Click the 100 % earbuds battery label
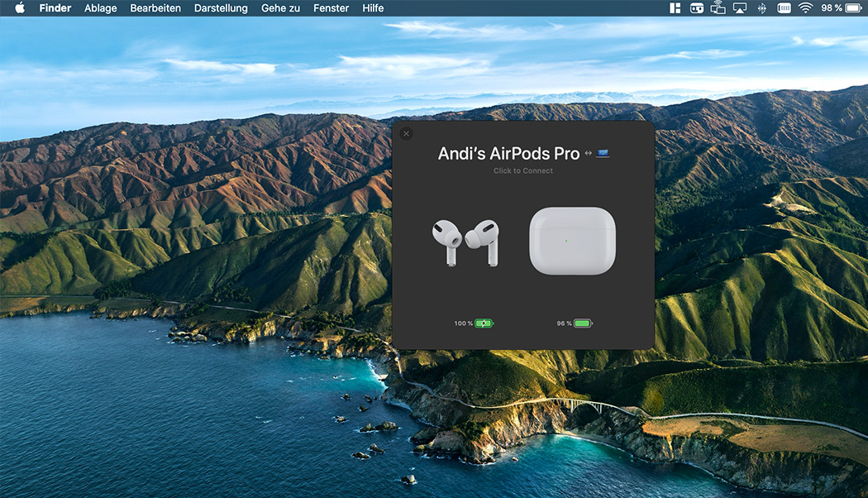The width and height of the screenshot is (868, 498). [x=463, y=323]
